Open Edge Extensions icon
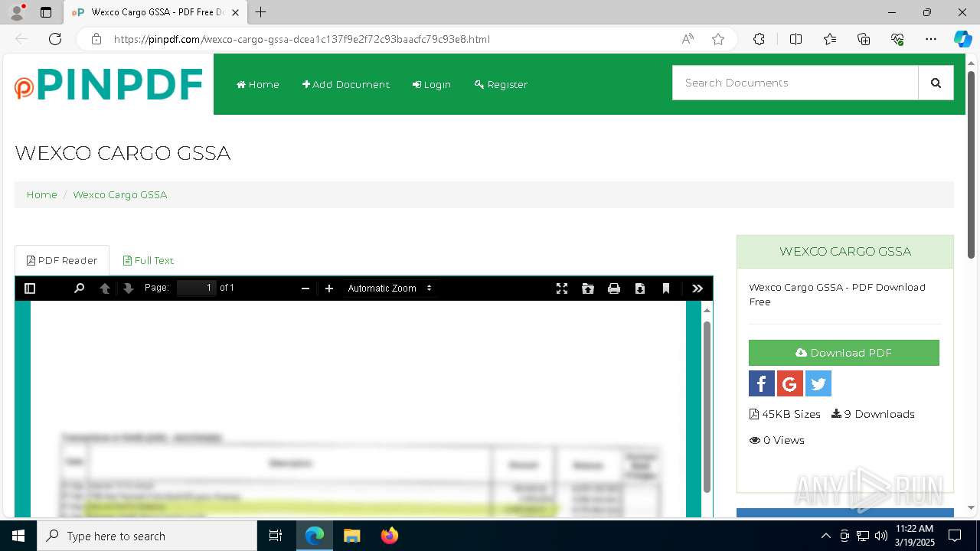 point(759,39)
